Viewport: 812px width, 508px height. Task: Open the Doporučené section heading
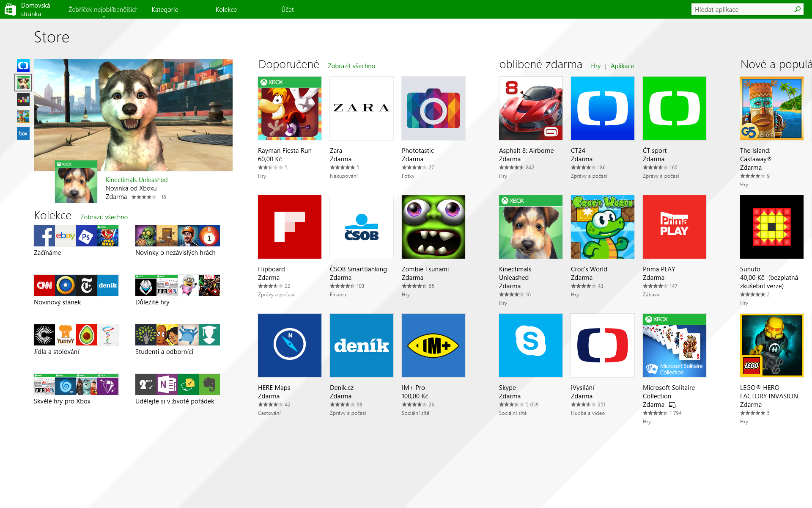coord(289,64)
